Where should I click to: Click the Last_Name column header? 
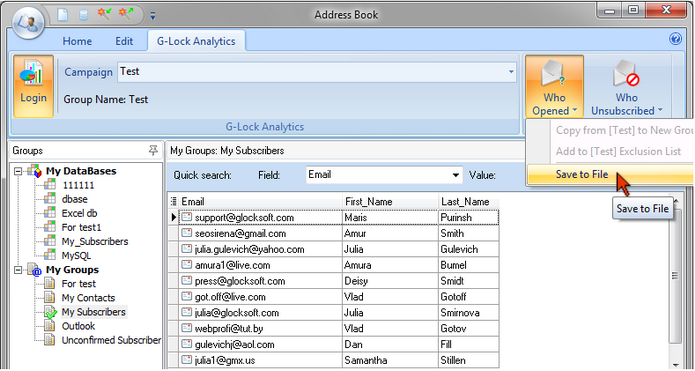tap(469, 202)
